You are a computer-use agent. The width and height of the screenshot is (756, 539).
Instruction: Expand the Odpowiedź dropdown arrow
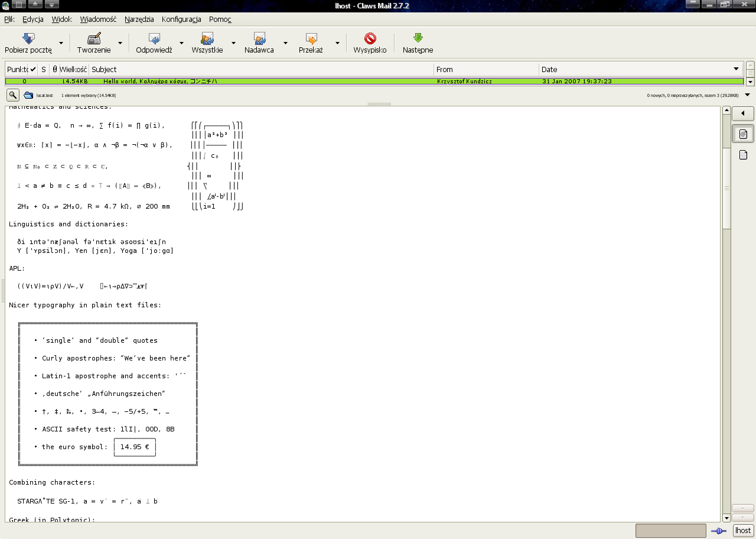point(181,43)
